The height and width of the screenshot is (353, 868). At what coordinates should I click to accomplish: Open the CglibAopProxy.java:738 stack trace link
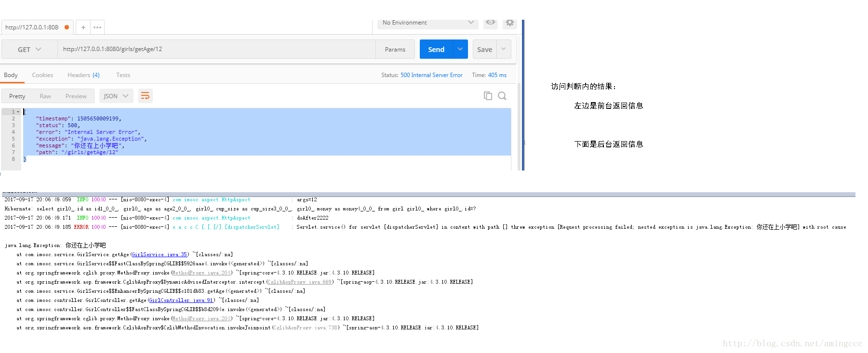tap(306, 327)
